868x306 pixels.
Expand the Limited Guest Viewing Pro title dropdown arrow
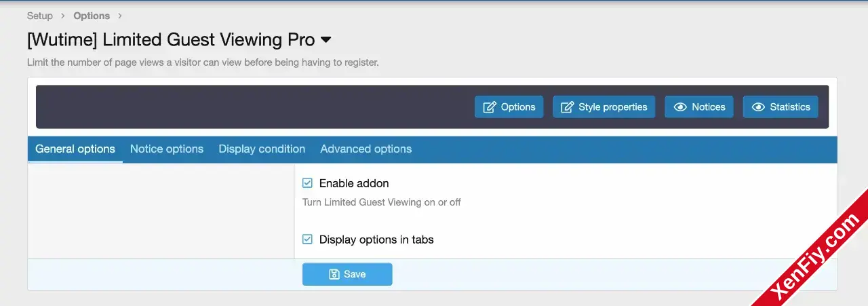tap(325, 40)
